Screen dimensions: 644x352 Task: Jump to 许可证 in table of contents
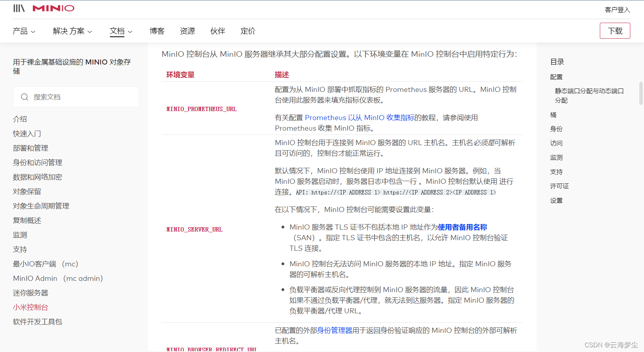click(560, 186)
